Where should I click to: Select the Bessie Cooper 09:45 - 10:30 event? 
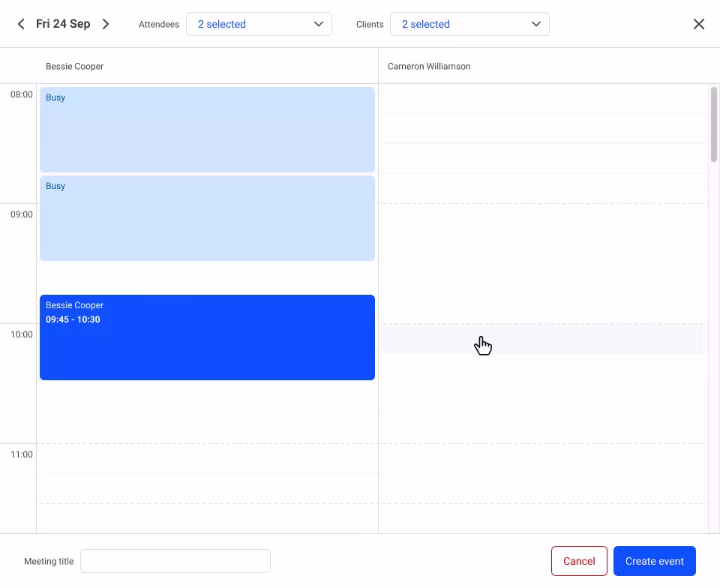coord(207,337)
